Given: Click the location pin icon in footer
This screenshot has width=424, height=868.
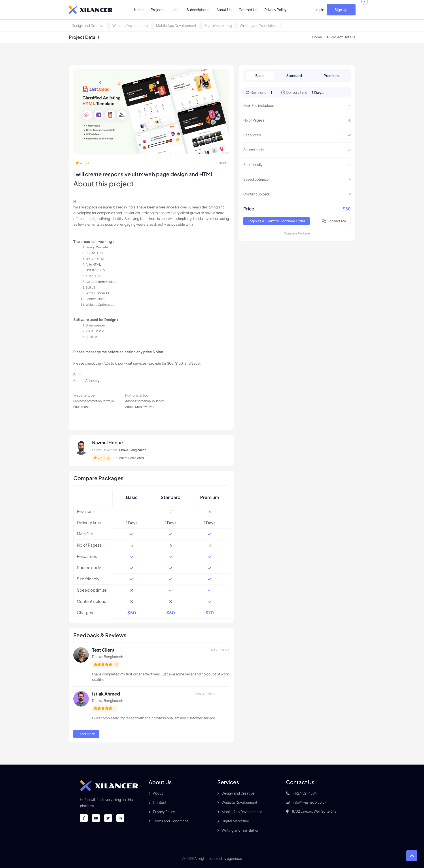Looking at the screenshot, I should point(287,811).
